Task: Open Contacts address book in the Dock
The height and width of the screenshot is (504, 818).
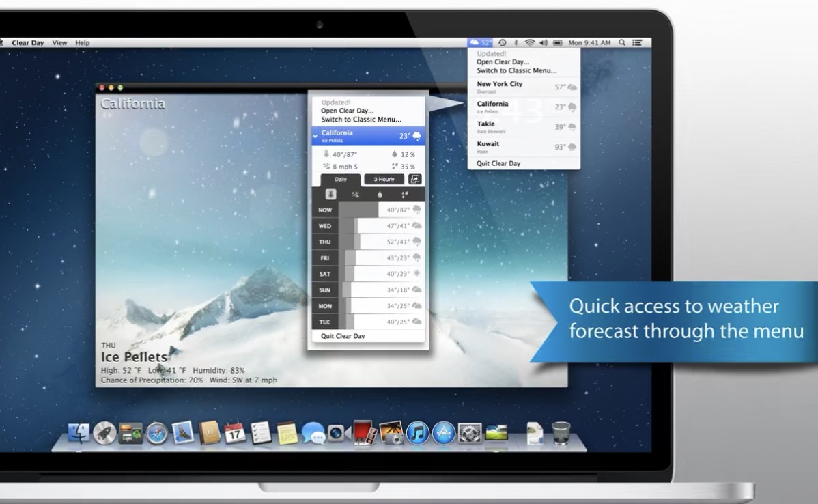Action: coord(209,433)
